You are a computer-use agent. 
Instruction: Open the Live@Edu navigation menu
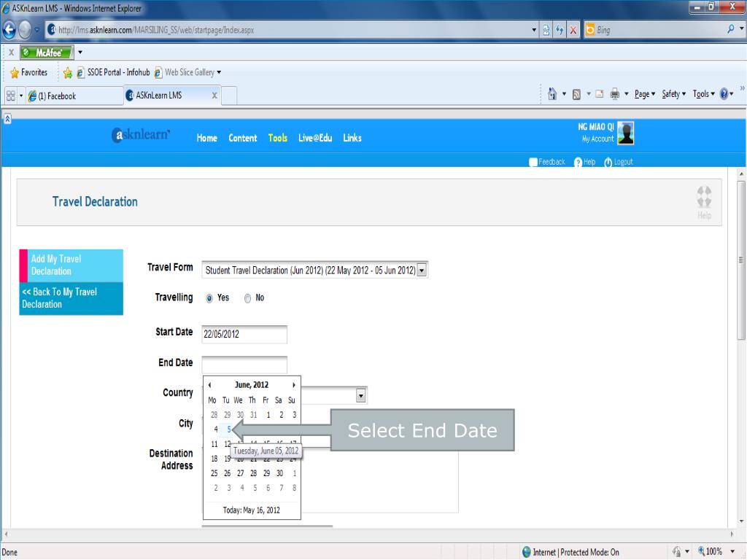coord(315,138)
